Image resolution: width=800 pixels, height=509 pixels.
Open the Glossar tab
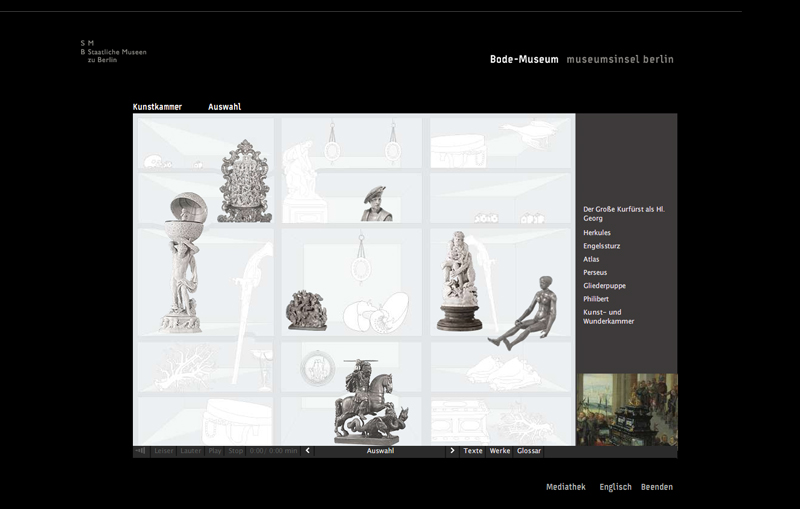529,451
